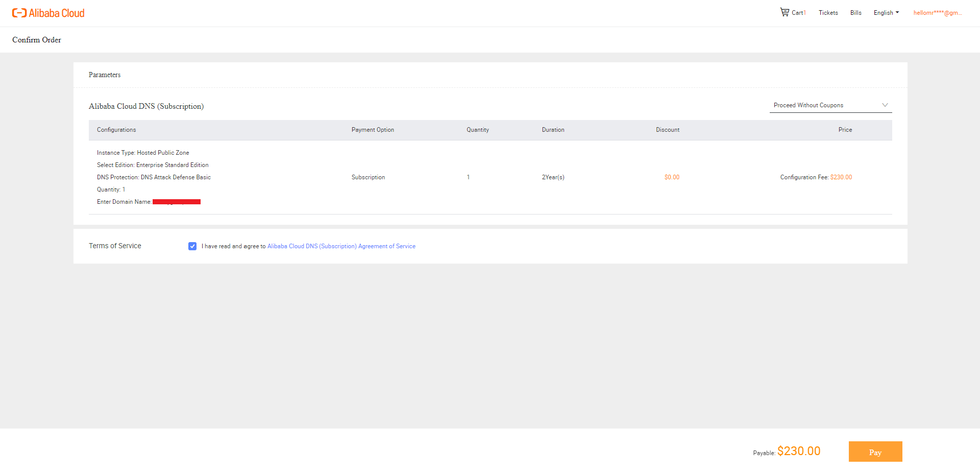Uncheck the Terms of Service agreement checkbox

point(192,246)
